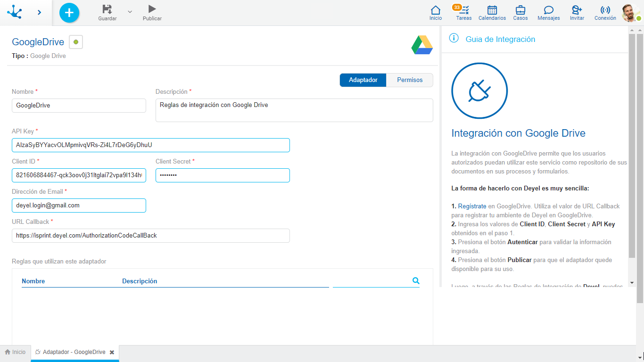The width and height of the screenshot is (644, 362).
Task: Open Mensajes chat icon
Action: (x=549, y=13)
